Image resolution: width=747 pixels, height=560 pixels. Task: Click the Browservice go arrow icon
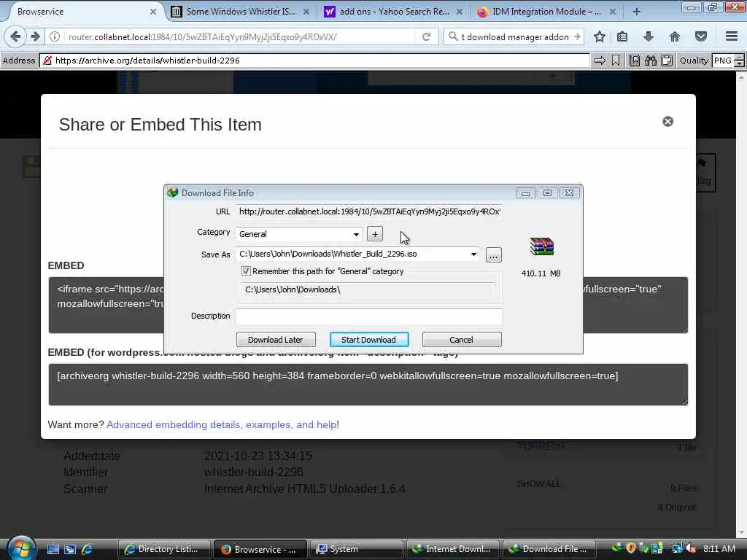pyautogui.click(x=600, y=61)
